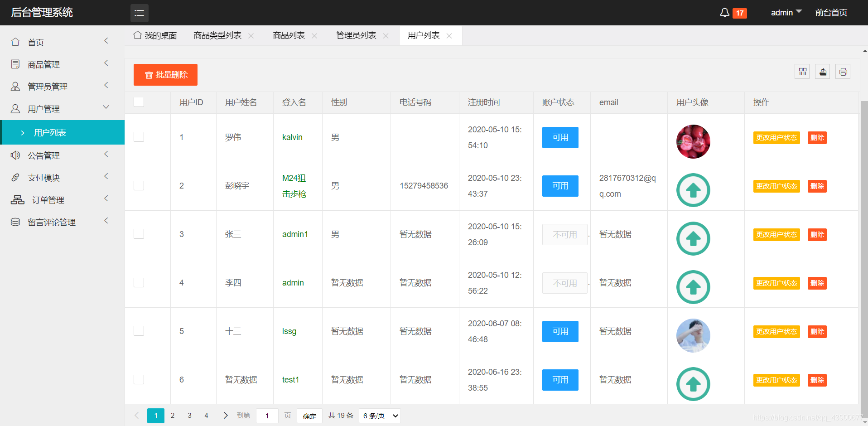Image resolution: width=868 pixels, height=426 pixels.
Task: Click 删除 for user 罗伟
Action: click(x=817, y=138)
